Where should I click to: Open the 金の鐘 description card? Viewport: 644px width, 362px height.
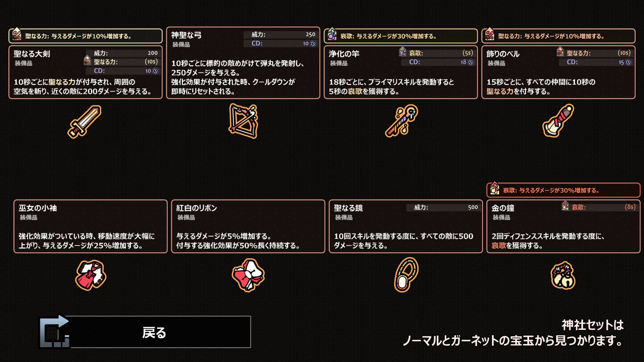(563, 226)
